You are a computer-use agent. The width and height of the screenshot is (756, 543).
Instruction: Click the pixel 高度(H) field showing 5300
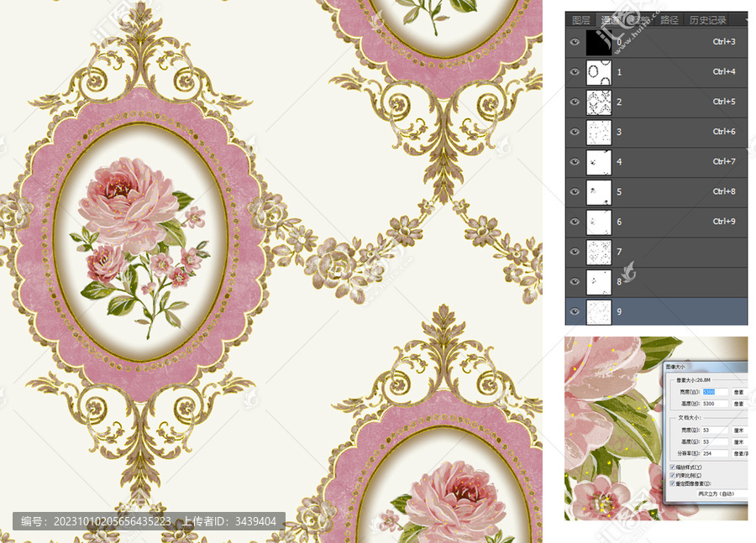tap(715, 404)
